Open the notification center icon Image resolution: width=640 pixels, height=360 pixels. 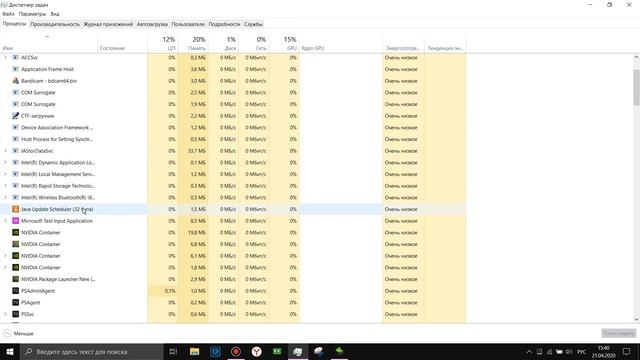627,351
